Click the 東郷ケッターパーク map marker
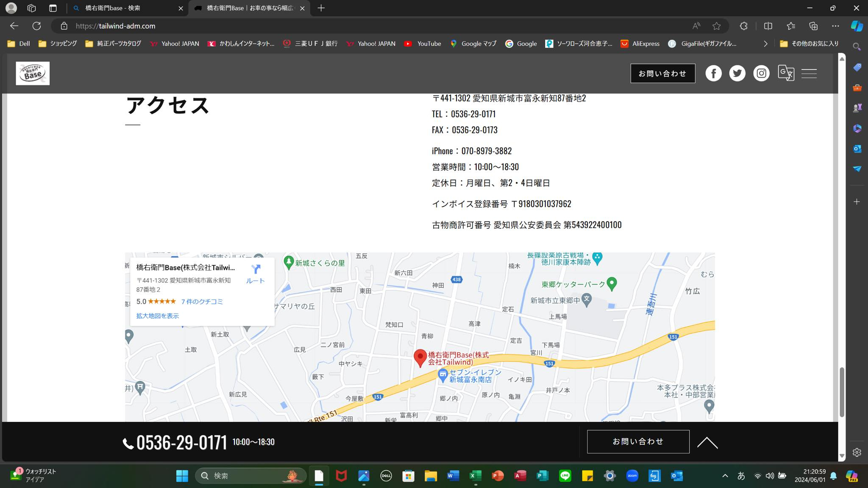This screenshot has height=488, width=868. [x=612, y=283]
